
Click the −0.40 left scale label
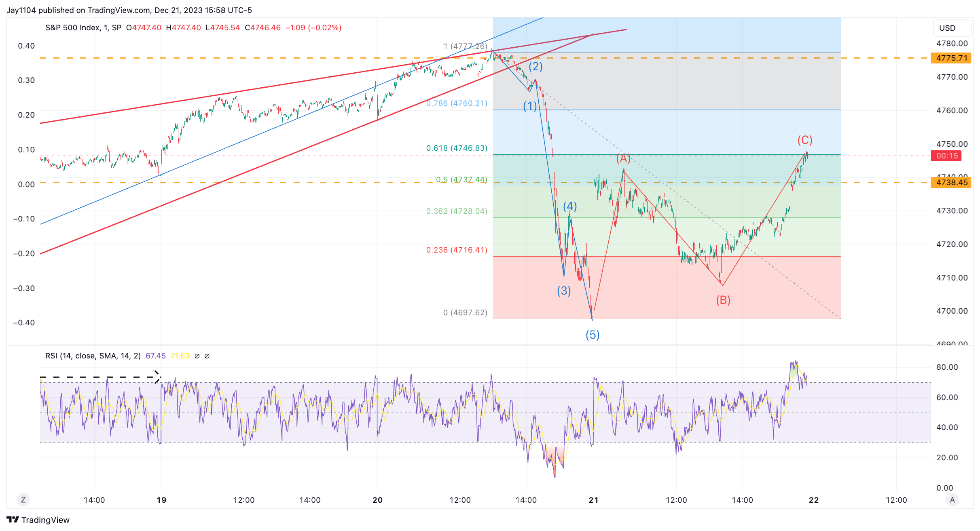click(x=24, y=322)
